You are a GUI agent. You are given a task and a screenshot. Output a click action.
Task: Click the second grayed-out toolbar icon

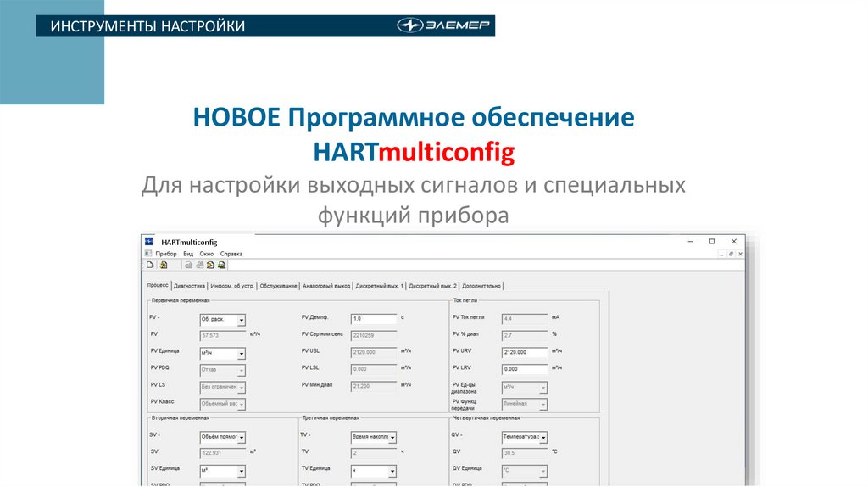click(x=199, y=265)
